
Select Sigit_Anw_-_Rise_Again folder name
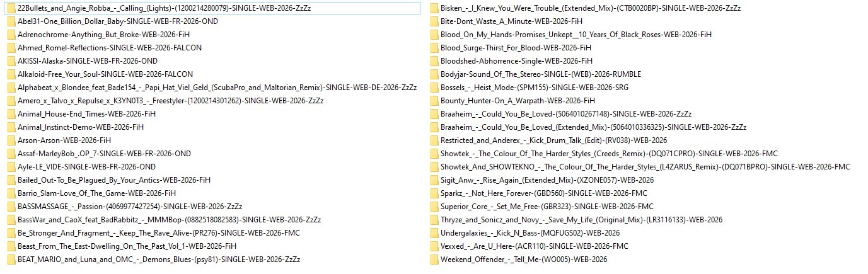(x=547, y=180)
